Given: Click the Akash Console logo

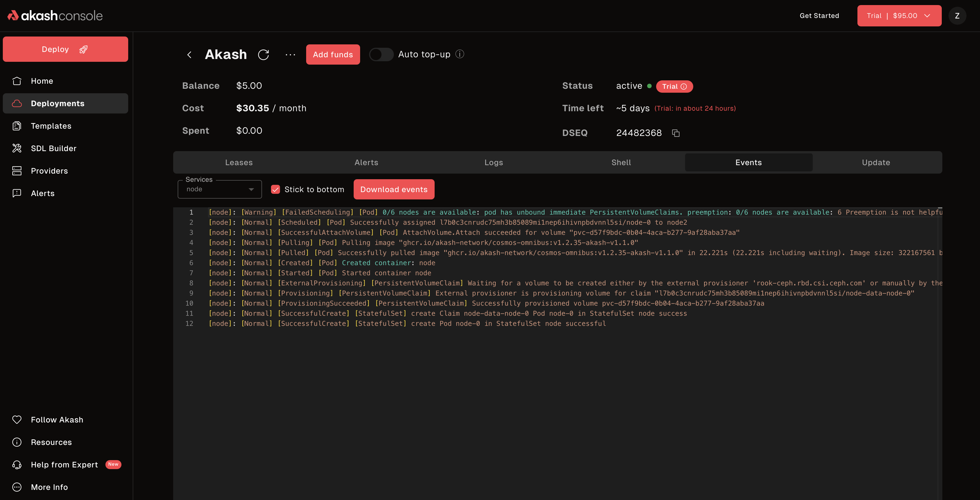Looking at the screenshot, I should [55, 15].
